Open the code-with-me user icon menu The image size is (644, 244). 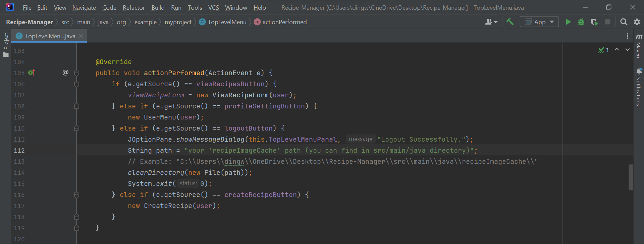(x=491, y=22)
